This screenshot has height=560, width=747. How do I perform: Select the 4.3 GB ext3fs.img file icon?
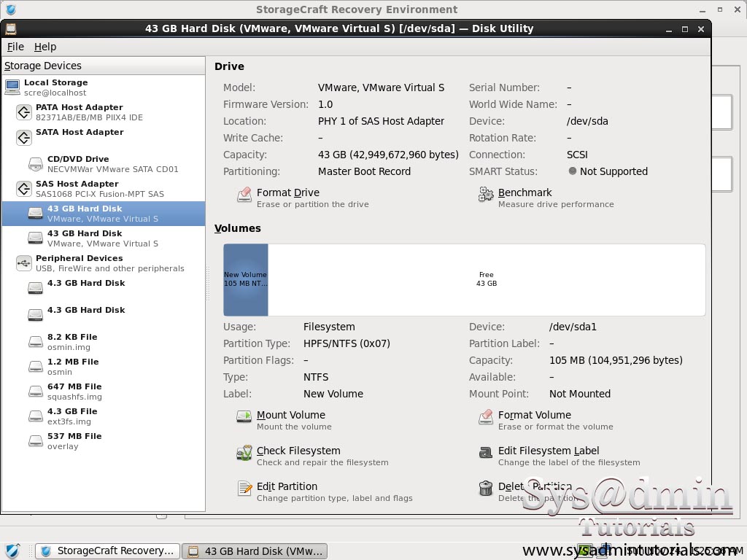35,416
